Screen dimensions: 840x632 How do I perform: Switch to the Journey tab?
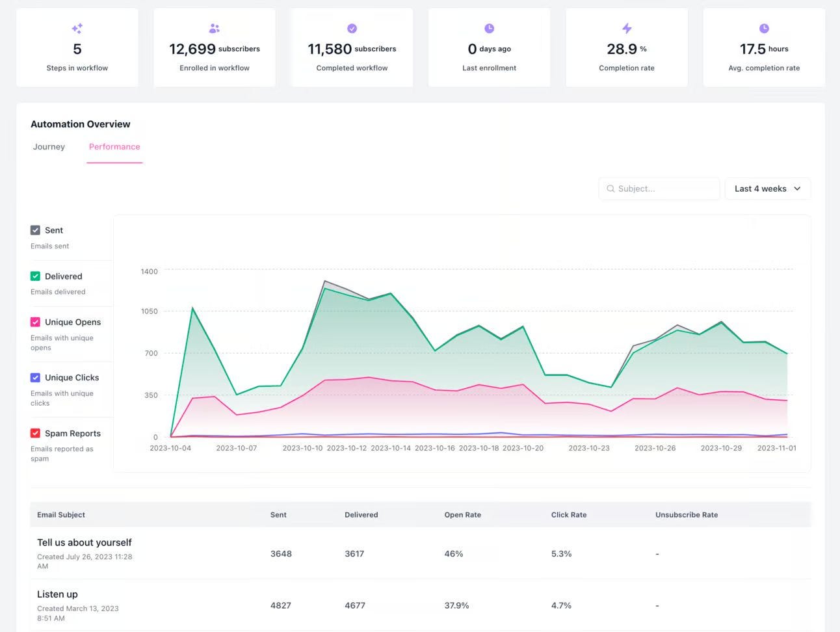(x=49, y=147)
